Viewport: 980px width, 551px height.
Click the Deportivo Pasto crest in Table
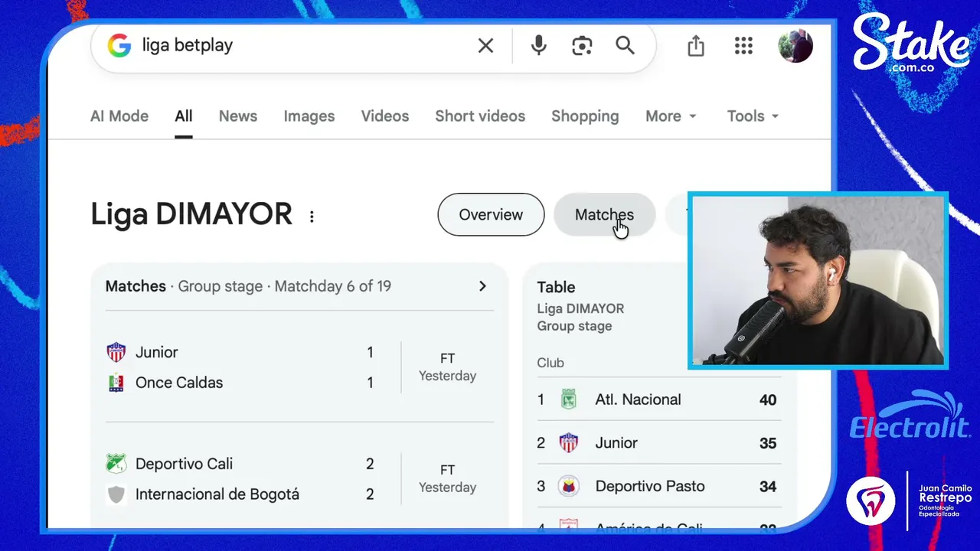[568, 486]
